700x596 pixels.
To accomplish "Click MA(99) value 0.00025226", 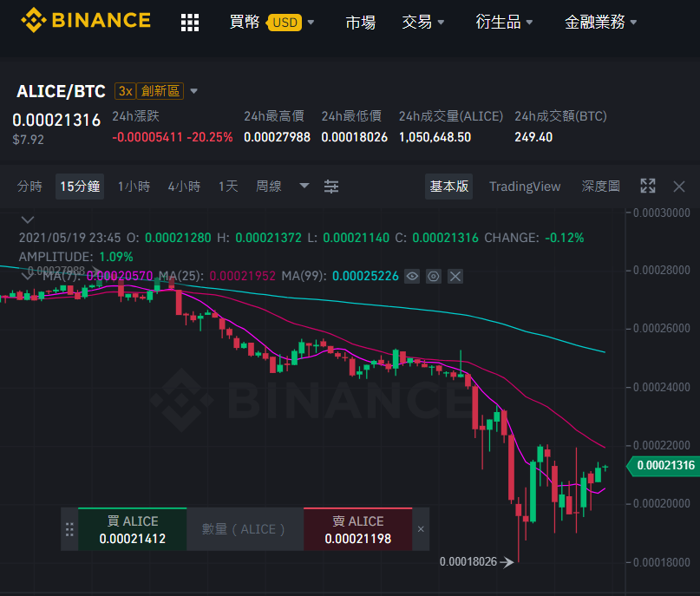I will click(365, 276).
